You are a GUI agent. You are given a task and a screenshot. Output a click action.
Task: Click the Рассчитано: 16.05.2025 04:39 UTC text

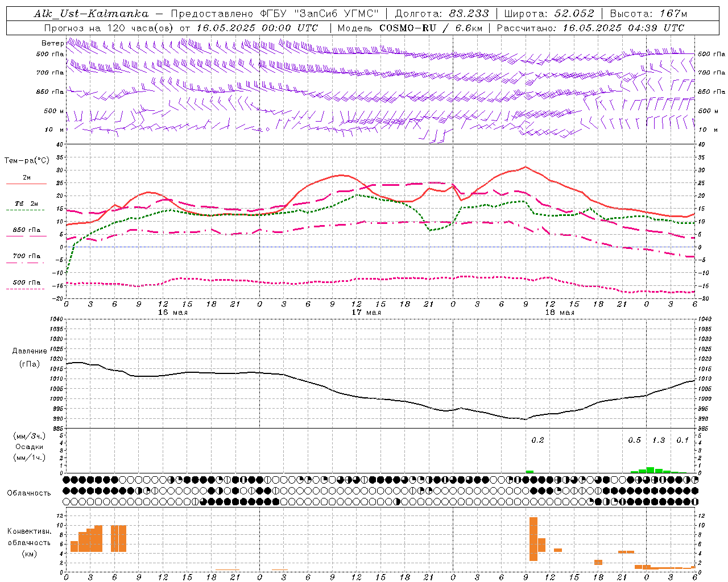click(590, 28)
